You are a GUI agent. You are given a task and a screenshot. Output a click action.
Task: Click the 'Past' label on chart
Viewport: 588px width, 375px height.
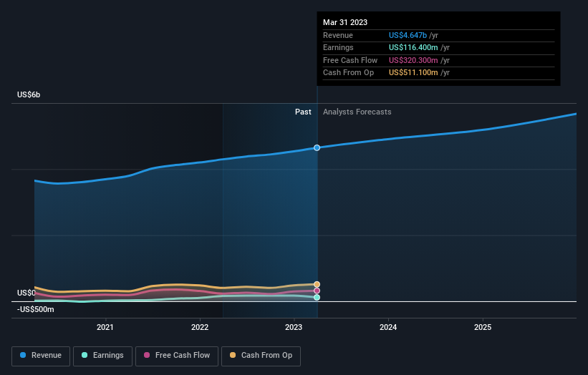click(303, 112)
